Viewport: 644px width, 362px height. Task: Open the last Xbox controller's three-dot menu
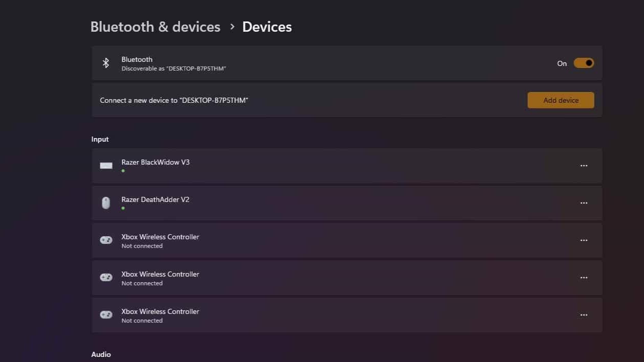pyautogui.click(x=584, y=314)
